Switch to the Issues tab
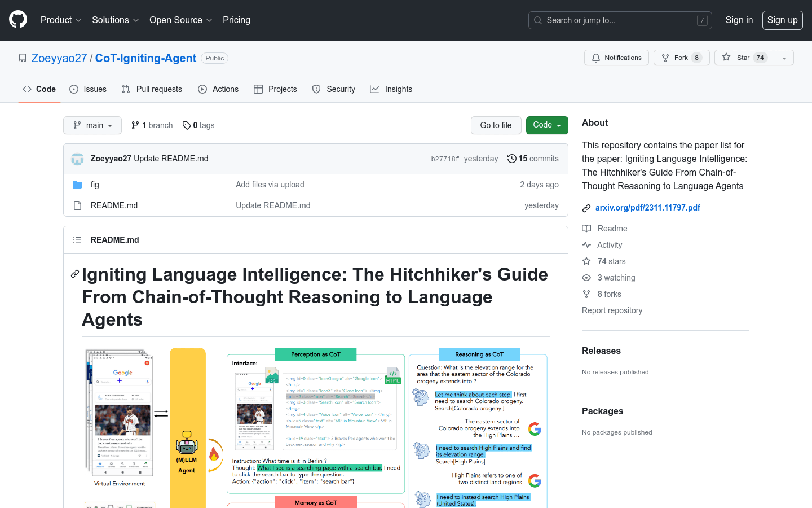812x508 pixels. pyautogui.click(x=88, y=89)
